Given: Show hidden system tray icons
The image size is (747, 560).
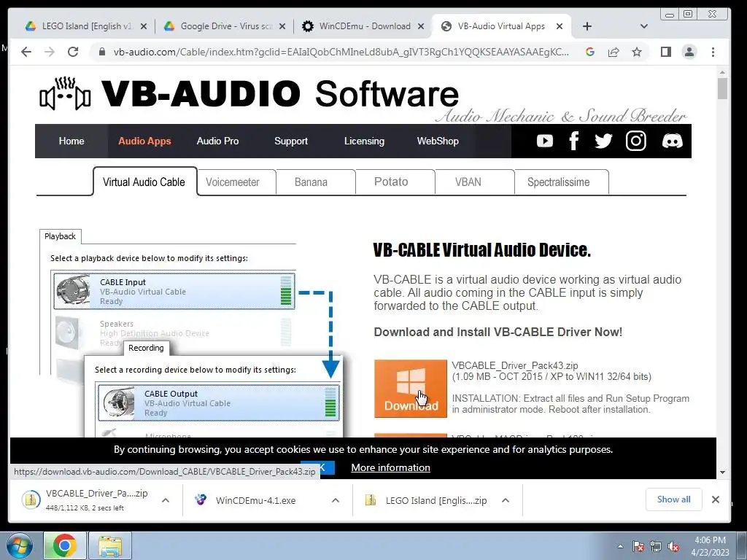Looking at the screenshot, I should (x=620, y=546).
